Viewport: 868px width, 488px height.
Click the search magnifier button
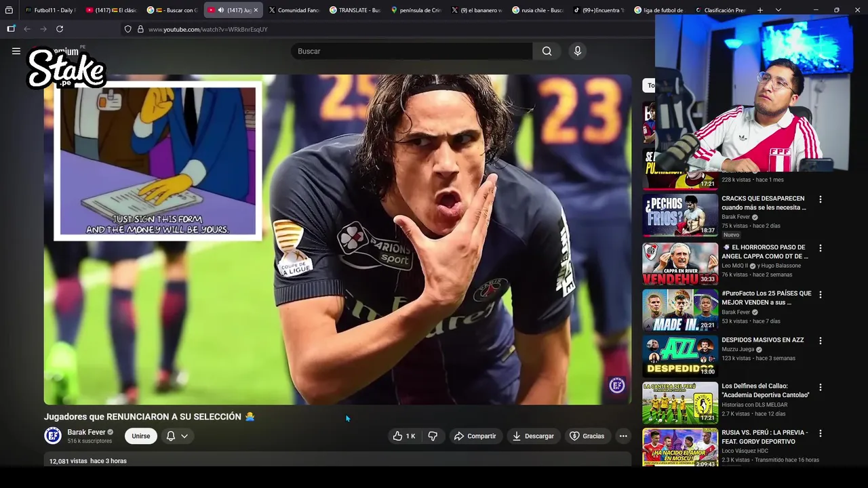pyautogui.click(x=547, y=51)
